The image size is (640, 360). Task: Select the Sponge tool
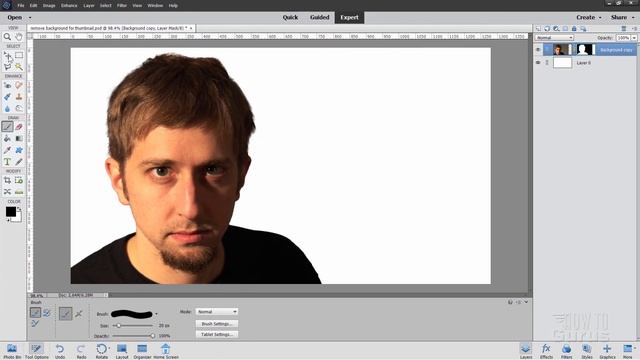click(x=19, y=108)
